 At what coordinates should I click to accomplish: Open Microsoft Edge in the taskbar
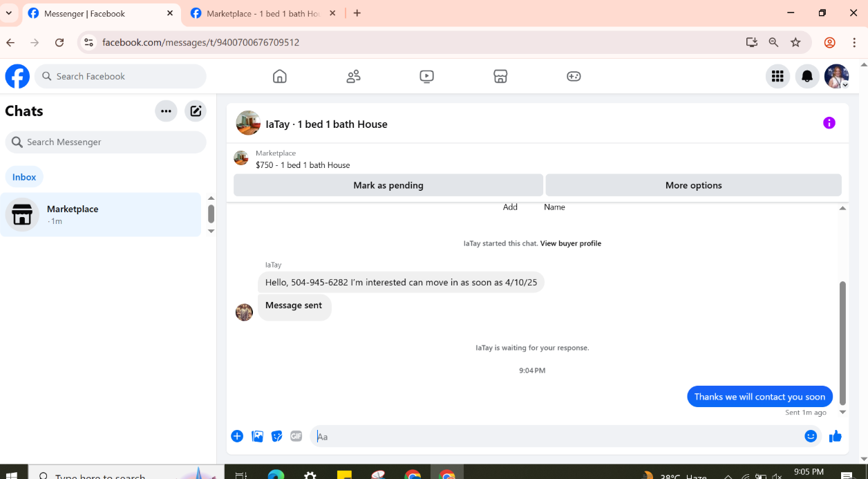click(276, 474)
